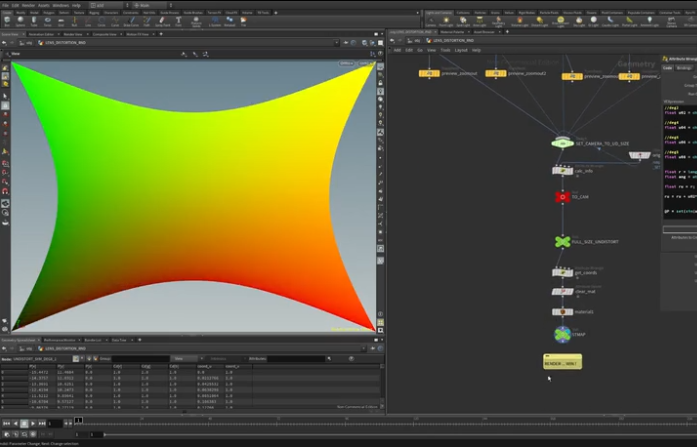The width and height of the screenshot is (697, 447).
Task: Select the Box shelf tool
Action: click(7, 21)
